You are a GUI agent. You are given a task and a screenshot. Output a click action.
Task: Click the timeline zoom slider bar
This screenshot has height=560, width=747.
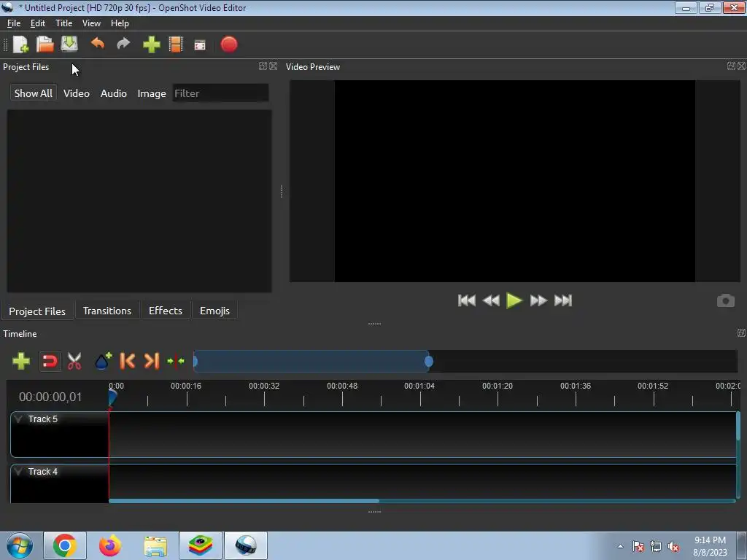pyautogui.click(x=311, y=362)
